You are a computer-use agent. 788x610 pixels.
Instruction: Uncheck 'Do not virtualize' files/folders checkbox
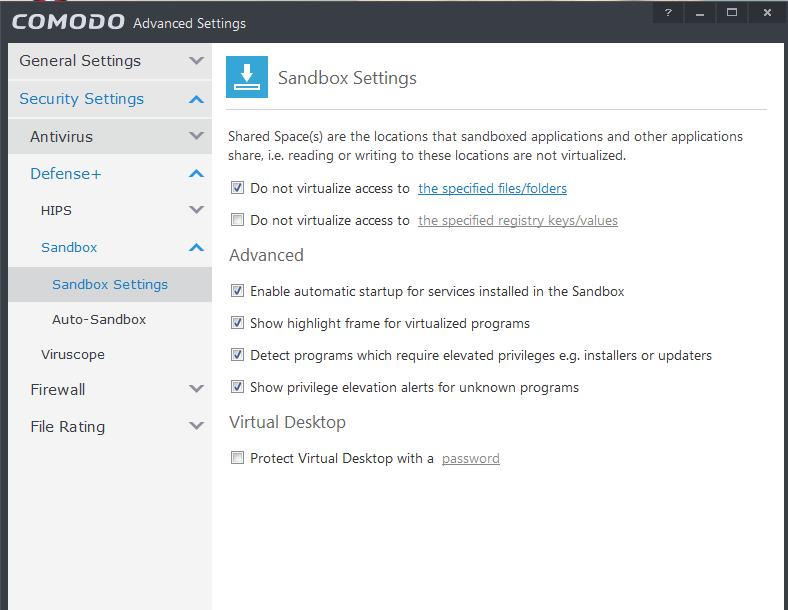click(x=237, y=188)
